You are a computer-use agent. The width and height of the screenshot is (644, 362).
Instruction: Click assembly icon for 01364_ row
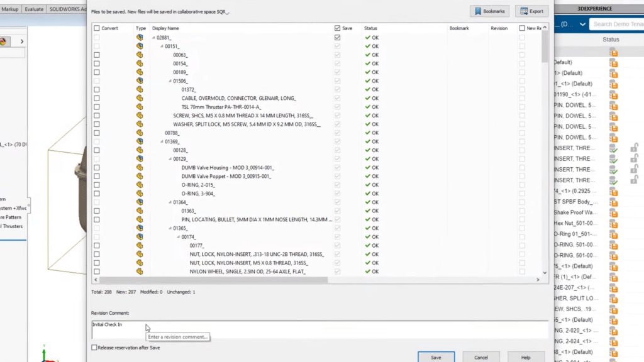click(140, 202)
